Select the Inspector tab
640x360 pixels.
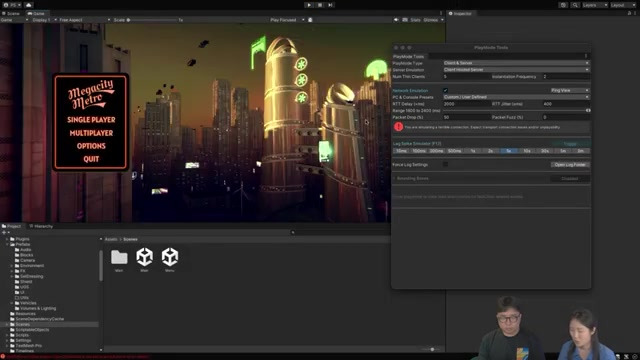[460, 13]
